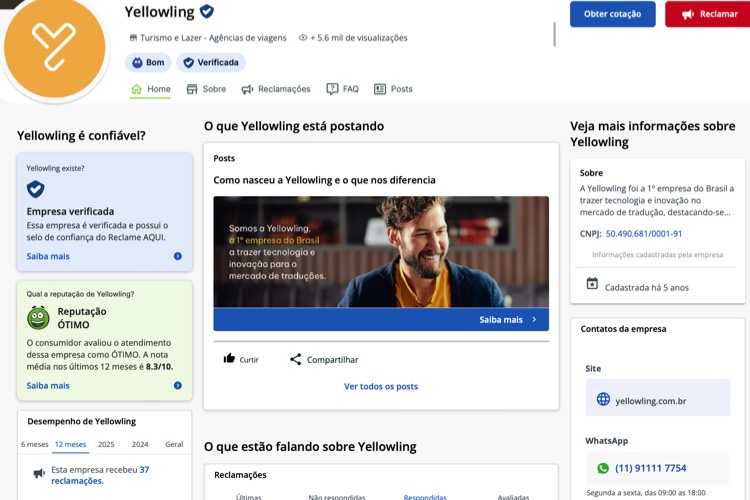
Task: Click Turismo e Lazer - Agências de viagens
Action: click(213, 38)
